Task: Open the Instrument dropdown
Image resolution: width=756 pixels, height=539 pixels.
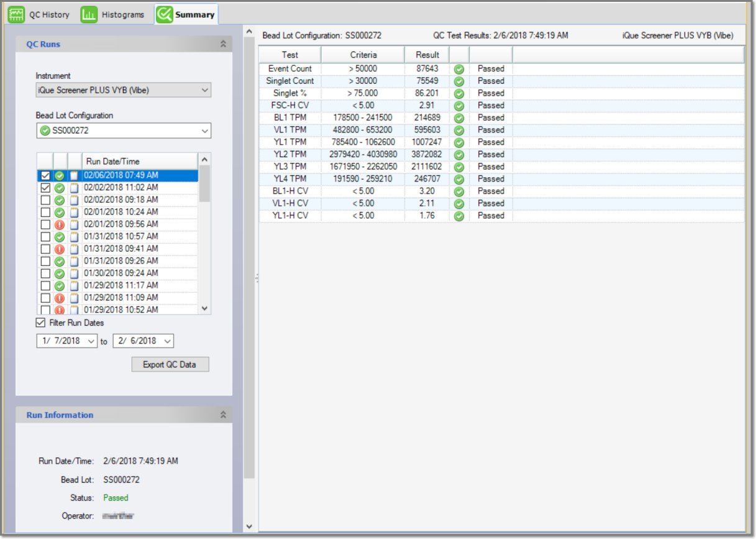Action: [x=124, y=90]
